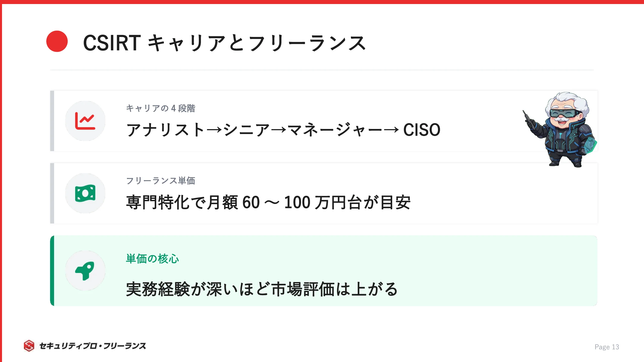This screenshot has width=644, height=362.
Task: Click the horizontal divider below the title
Action: point(322,70)
